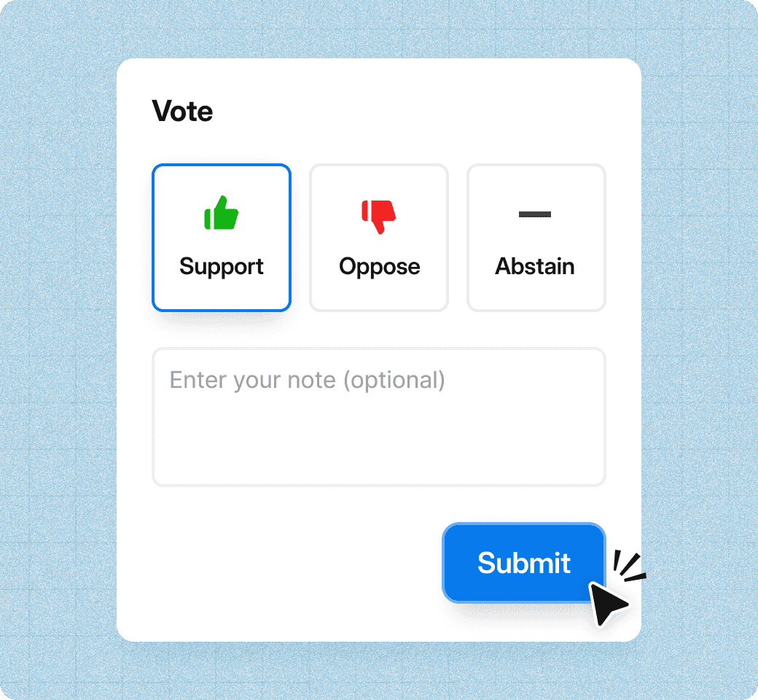The width and height of the screenshot is (758, 700).
Task: Pick the Abstain card with dash
Action: (x=536, y=238)
